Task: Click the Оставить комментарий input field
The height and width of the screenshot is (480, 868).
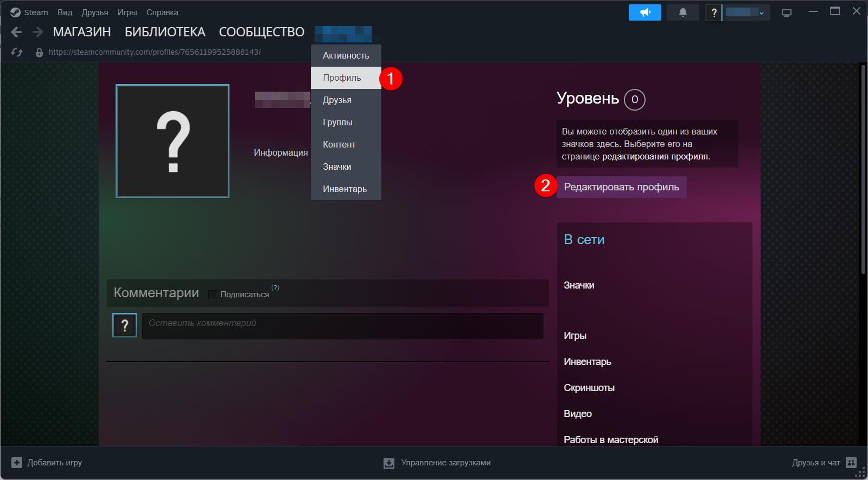Action: pos(343,326)
